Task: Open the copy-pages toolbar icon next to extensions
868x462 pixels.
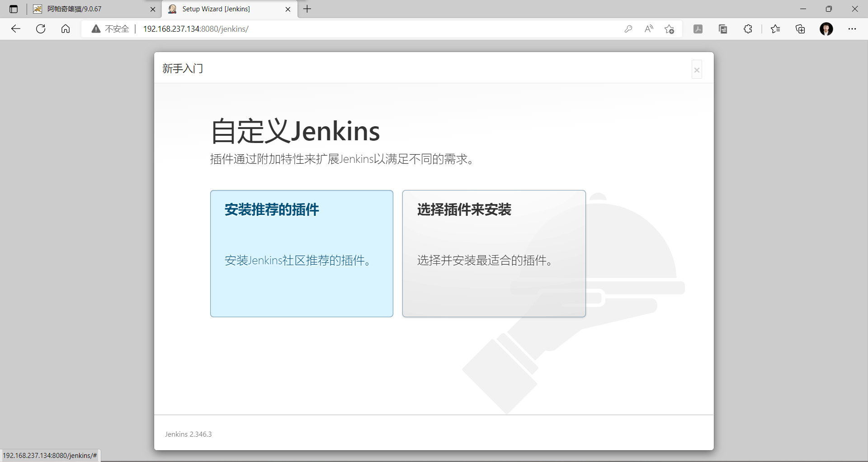Action: (x=723, y=29)
